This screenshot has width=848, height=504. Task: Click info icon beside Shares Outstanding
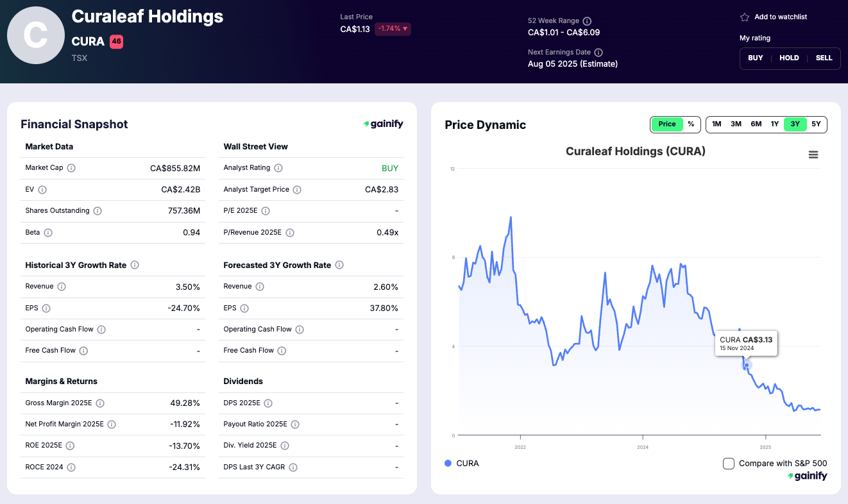pos(98,211)
